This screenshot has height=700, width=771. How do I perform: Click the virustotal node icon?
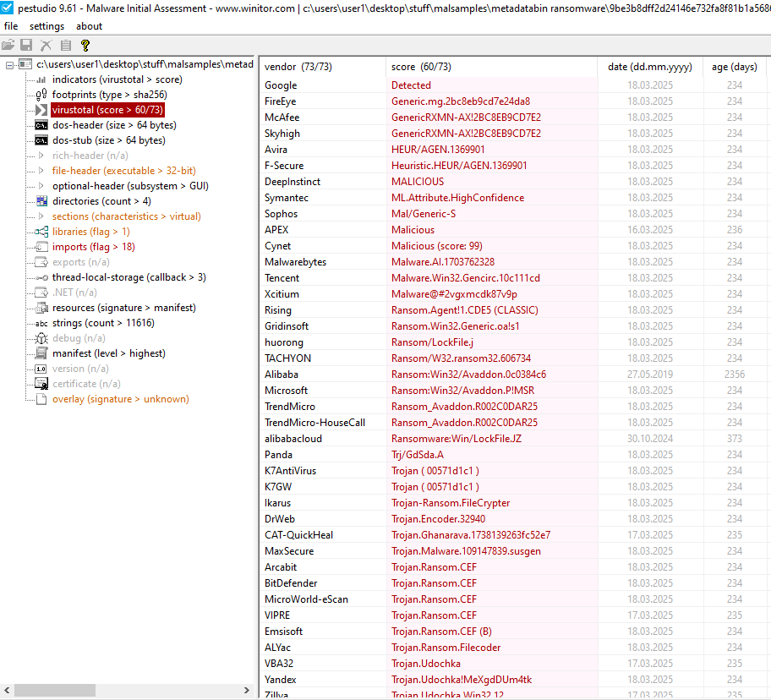tap(41, 110)
